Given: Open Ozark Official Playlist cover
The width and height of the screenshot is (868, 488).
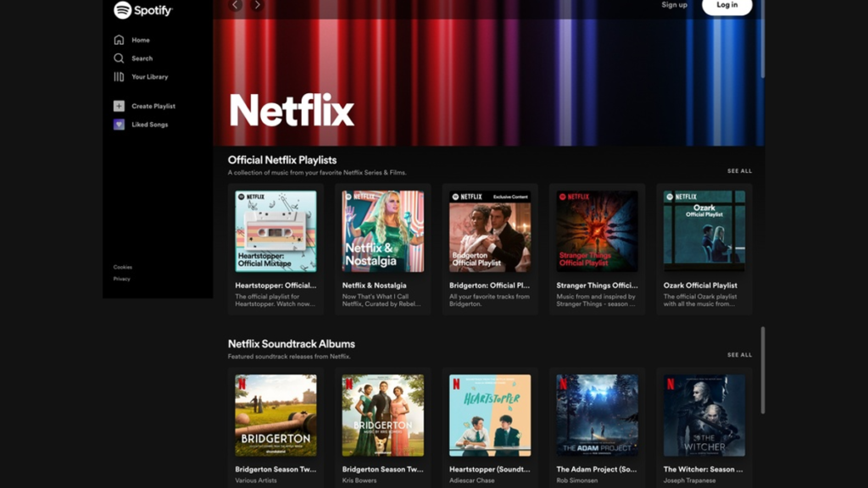Looking at the screenshot, I should click(x=704, y=231).
